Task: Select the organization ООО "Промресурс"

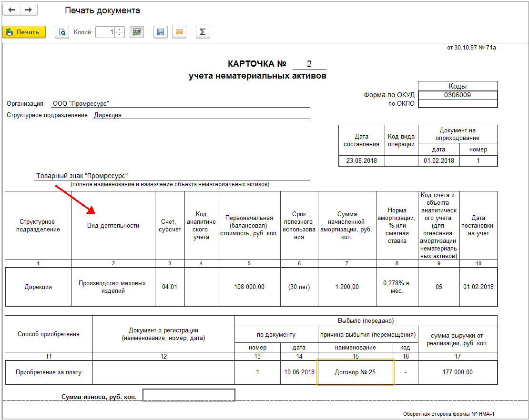Action: pos(81,103)
